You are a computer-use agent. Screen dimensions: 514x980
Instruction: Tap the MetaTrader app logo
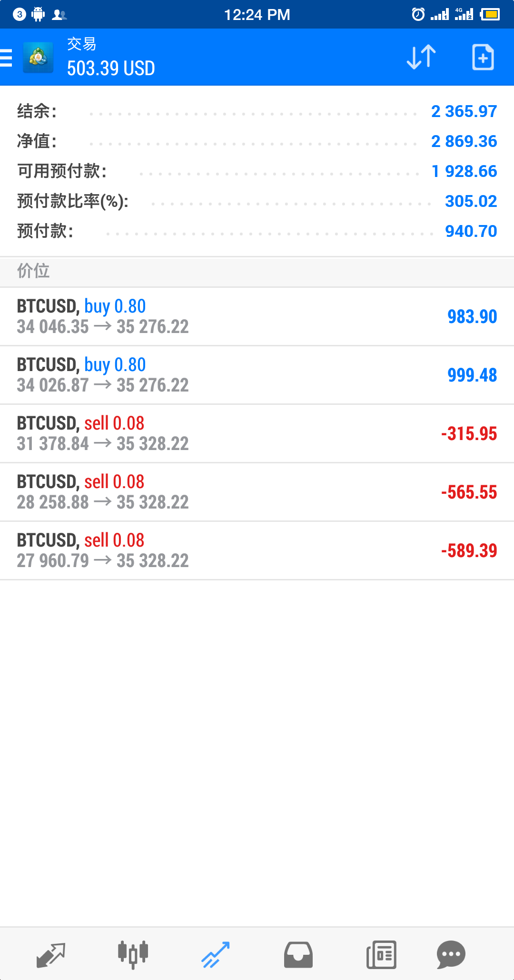38,58
